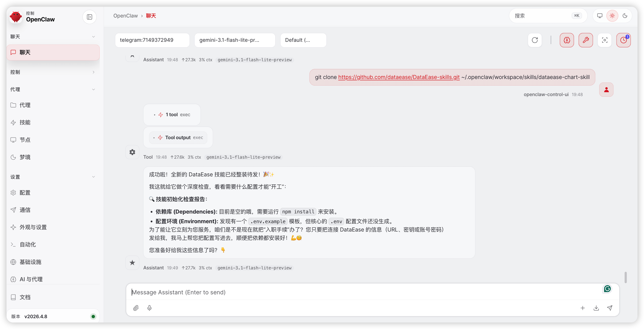Open the 梦境 dreams page
The width and height of the screenshot is (644, 329).
coord(53,157)
